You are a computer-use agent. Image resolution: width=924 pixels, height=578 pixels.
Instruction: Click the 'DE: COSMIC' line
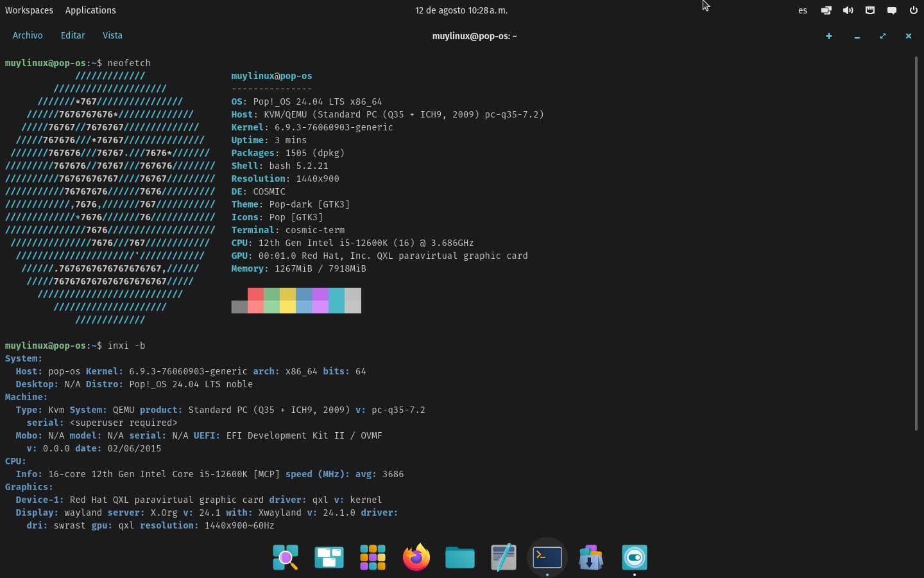pyautogui.click(x=258, y=191)
